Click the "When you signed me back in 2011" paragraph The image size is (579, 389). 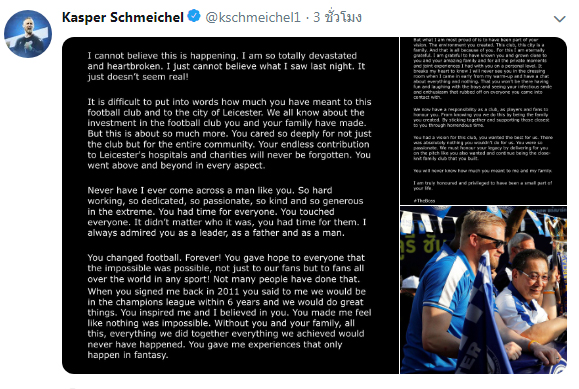(229, 323)
